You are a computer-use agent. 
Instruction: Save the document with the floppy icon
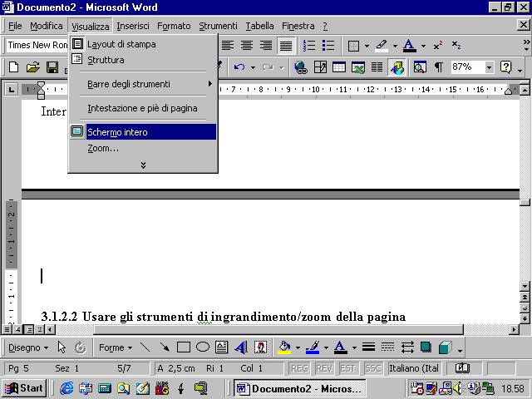(52, 66)
